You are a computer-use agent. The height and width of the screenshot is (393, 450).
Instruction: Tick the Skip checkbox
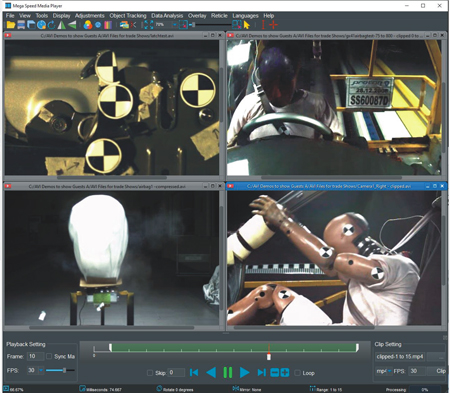click(x=150, y=373)
